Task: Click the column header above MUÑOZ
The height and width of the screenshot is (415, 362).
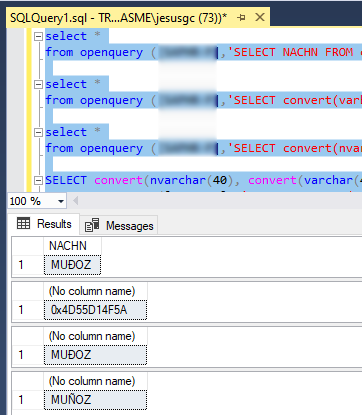Action: pos(95,381)
